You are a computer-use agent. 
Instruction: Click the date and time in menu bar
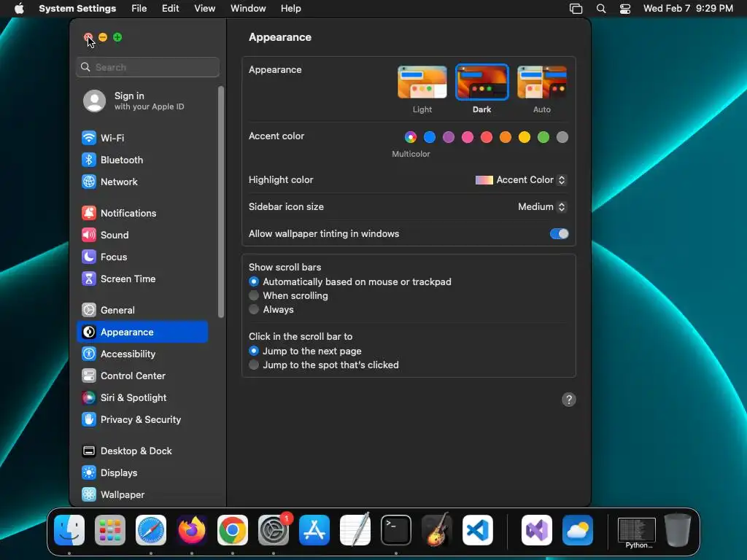point(688,9)
